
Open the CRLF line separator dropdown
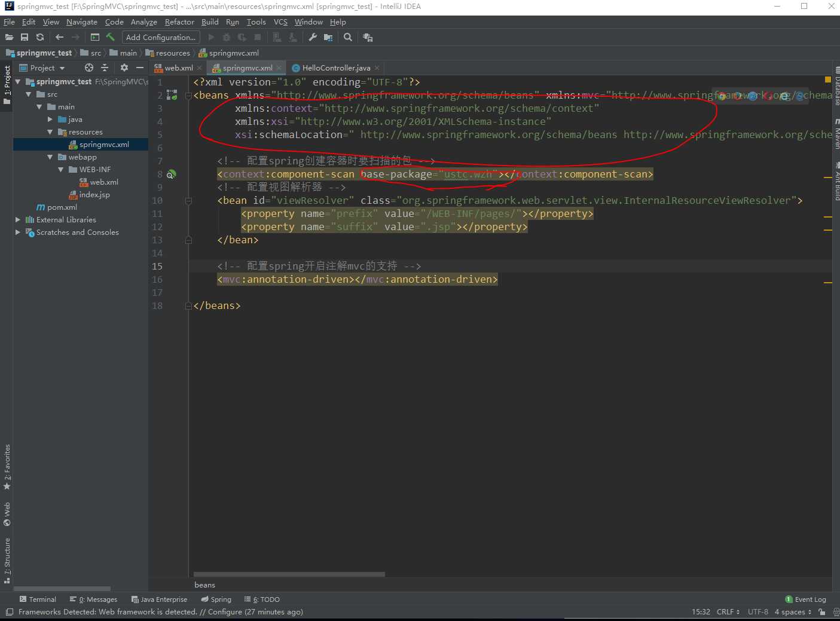[728, 611]
